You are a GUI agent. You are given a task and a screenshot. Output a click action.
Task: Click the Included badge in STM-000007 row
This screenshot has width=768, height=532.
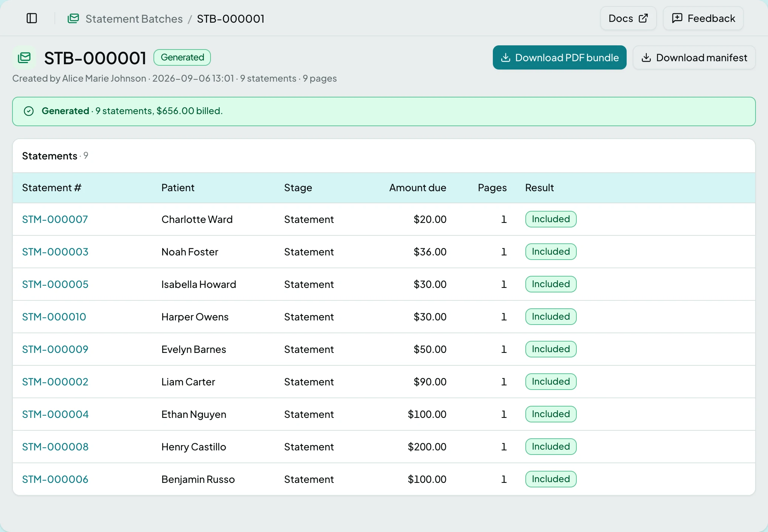click(x=551, y=219)
